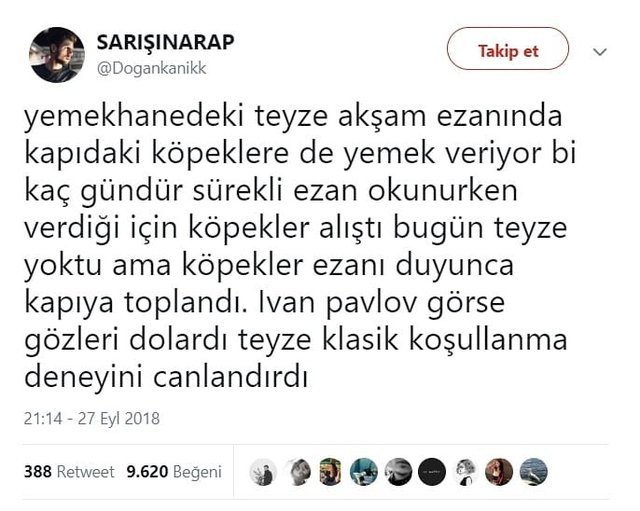Click the second liker avatar in the row
Image resolution: width=640 pixels, height=511 pixels.
pyautogui.click(x=296, y=472)
